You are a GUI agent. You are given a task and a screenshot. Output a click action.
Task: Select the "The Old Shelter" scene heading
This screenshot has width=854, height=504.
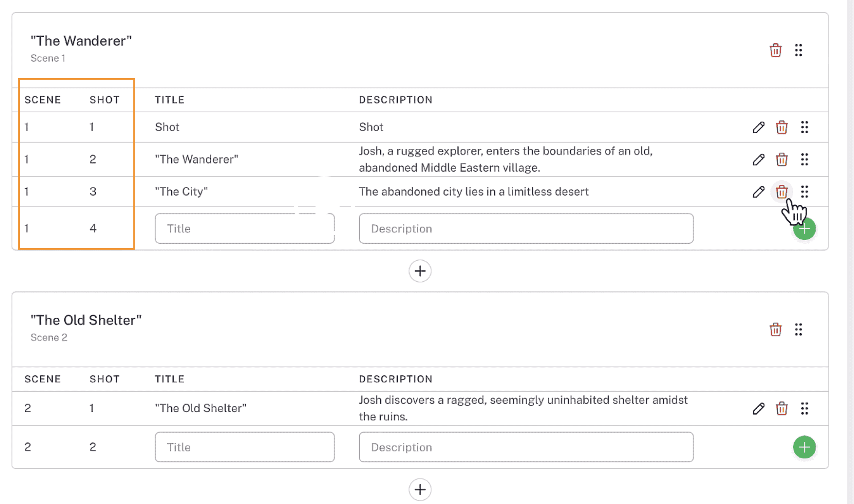point(86,320)
